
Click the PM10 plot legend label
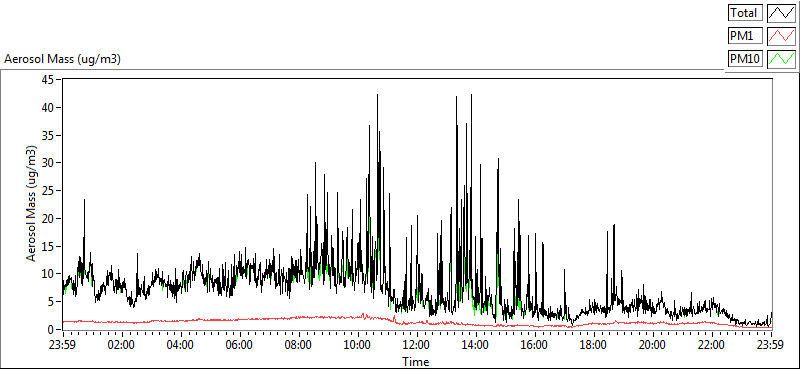[x=745, y=59]
